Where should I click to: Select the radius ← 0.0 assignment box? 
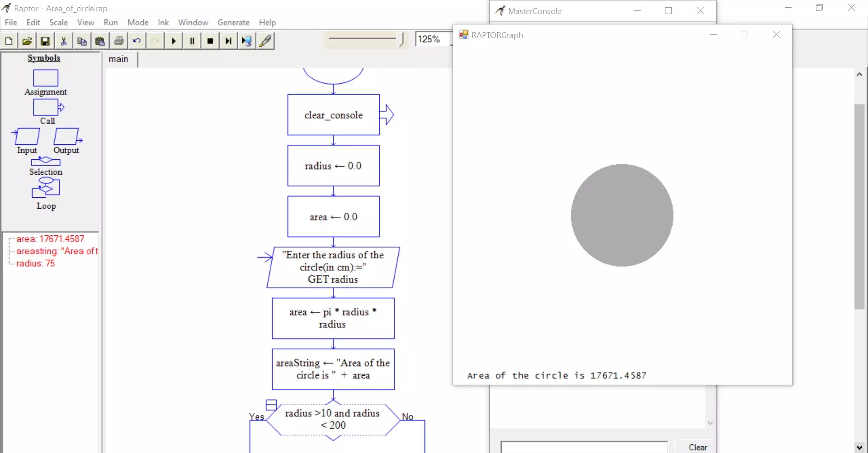(x=334, y=166)
